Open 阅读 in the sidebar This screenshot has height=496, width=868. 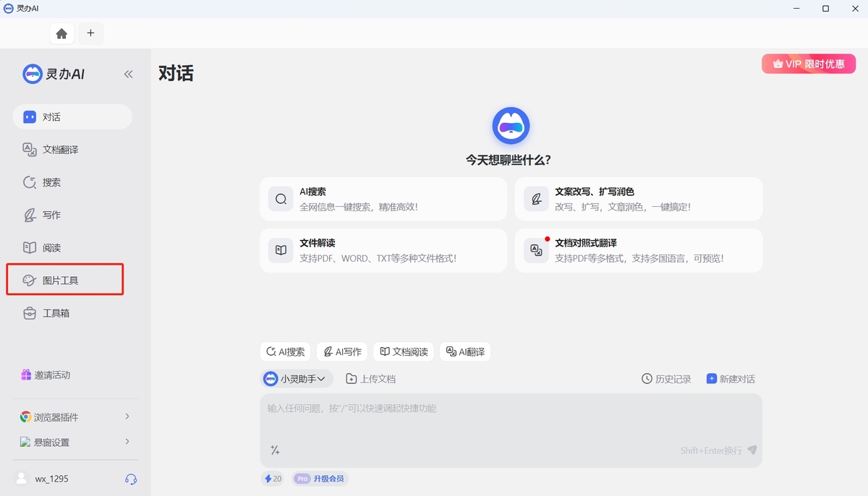coord(72,247)
